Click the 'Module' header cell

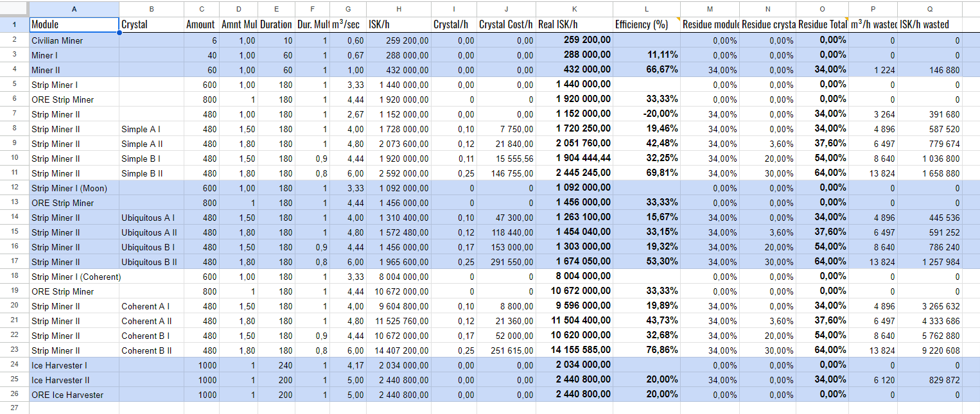[74, 25]
